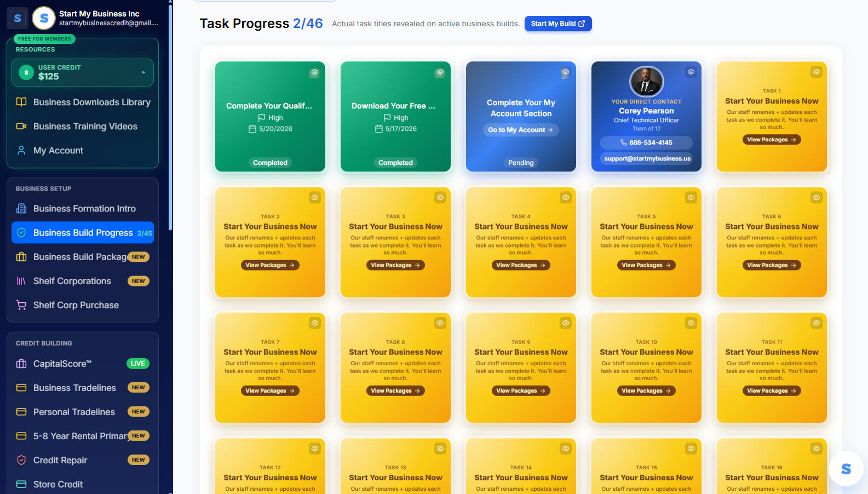The image size is (868, 494).
Task: Toggle eye icon on Task 11 card
Action: pos(817,323)
